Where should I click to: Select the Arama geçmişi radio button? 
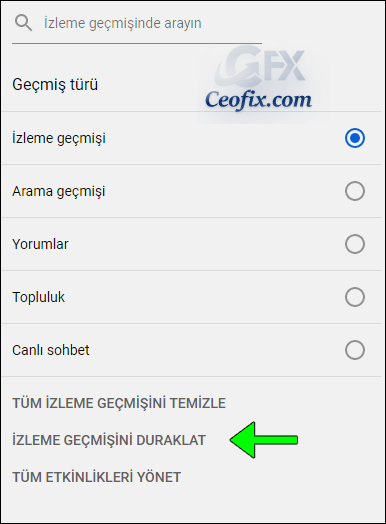pyautogui.click(x=355, y=191)
